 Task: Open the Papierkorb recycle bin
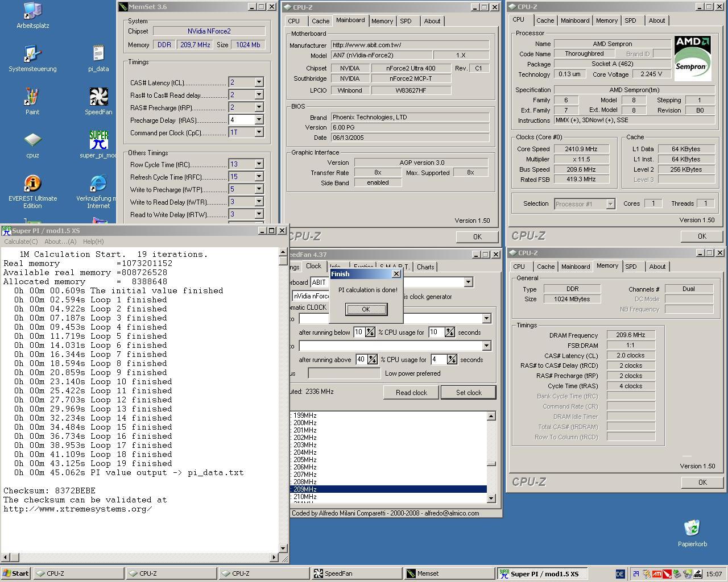(x=692, y=529)
